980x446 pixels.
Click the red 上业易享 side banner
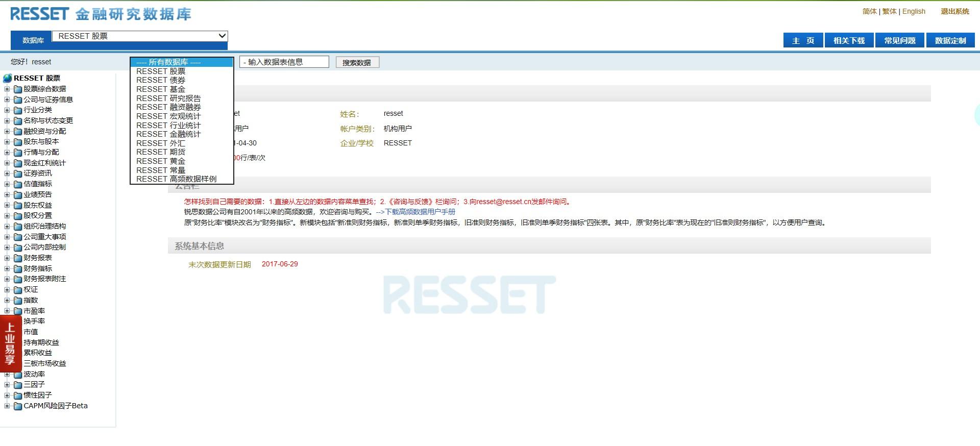pos(10,343)
